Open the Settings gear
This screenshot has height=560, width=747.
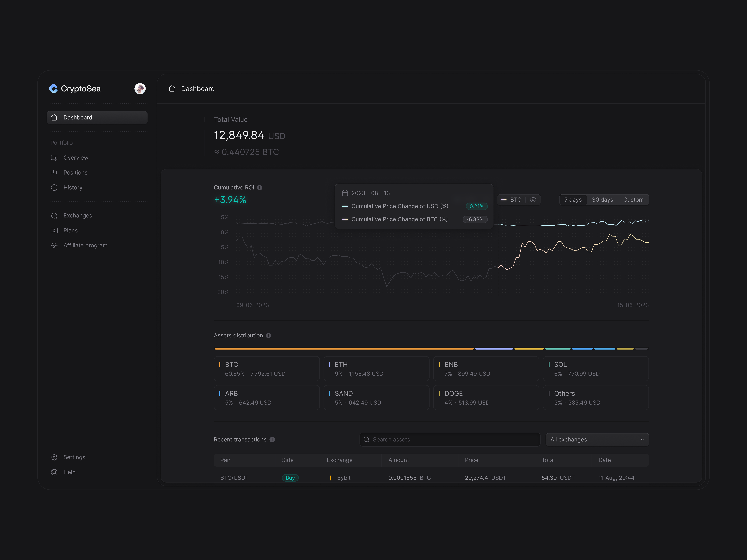[54, 457]
